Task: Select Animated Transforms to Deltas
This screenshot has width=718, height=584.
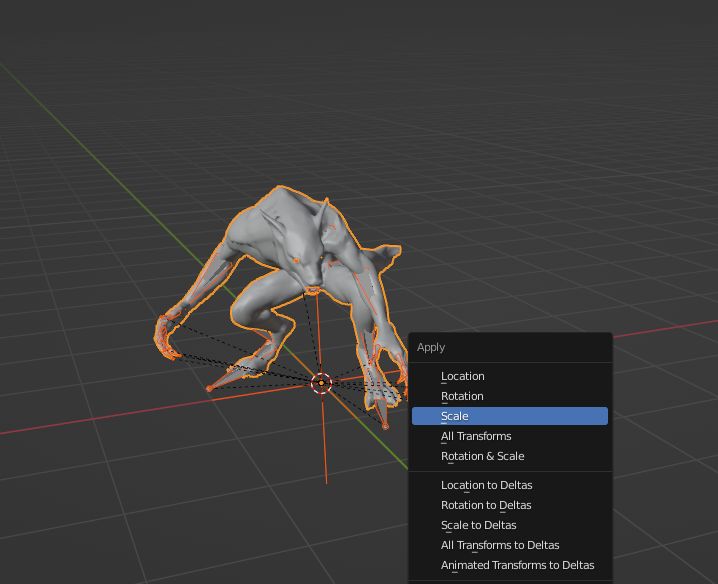Action: point(510,565)
